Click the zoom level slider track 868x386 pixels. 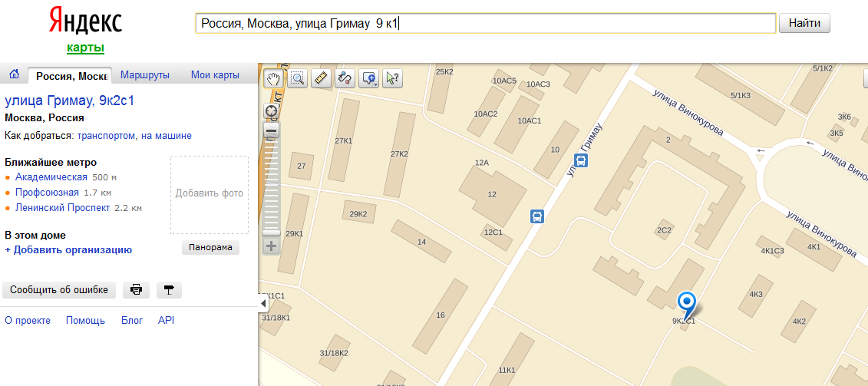click(x=272, y=184)
